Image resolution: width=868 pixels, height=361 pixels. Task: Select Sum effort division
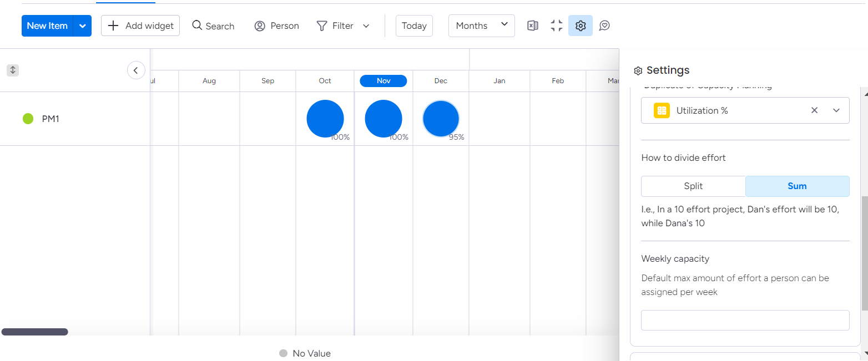coord(797,186)
